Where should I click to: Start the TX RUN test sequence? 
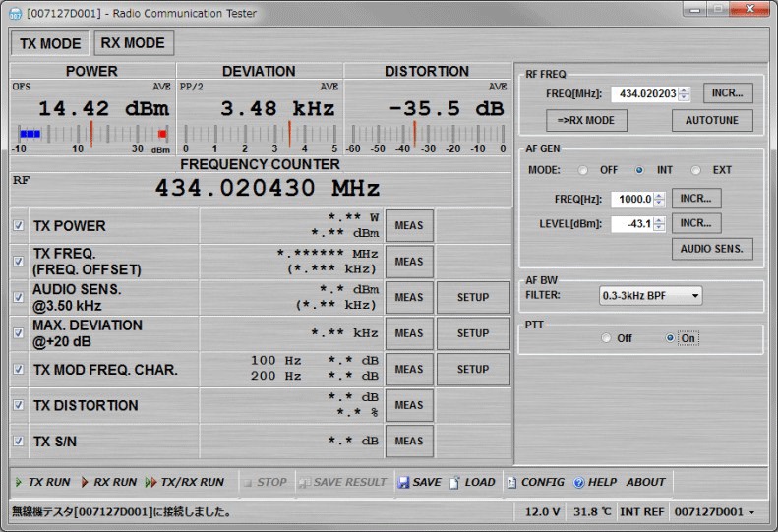click(41, 482)
